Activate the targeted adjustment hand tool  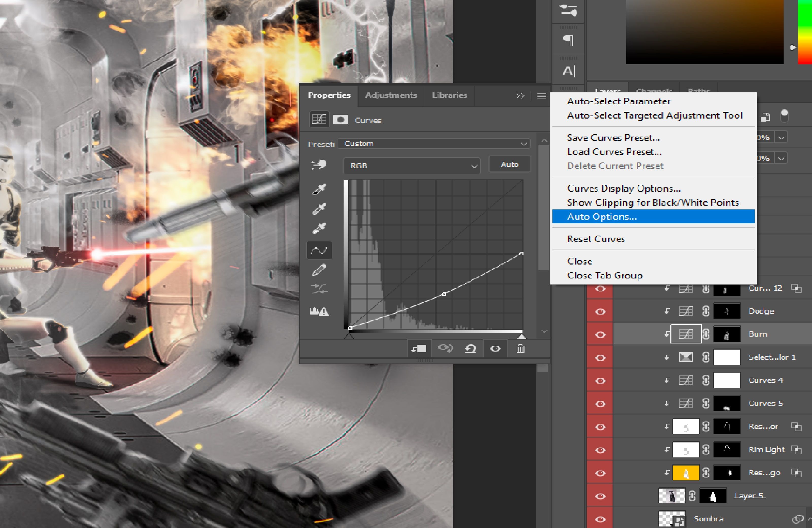pyautogui.click(x=319, y=165)
